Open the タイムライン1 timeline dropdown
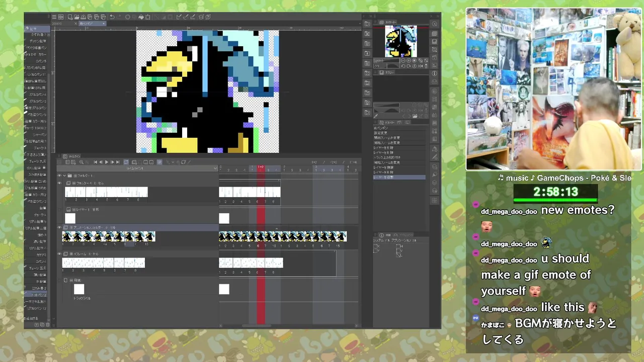The width and height of the screenshot is (644, 362). tap(137, 168)
